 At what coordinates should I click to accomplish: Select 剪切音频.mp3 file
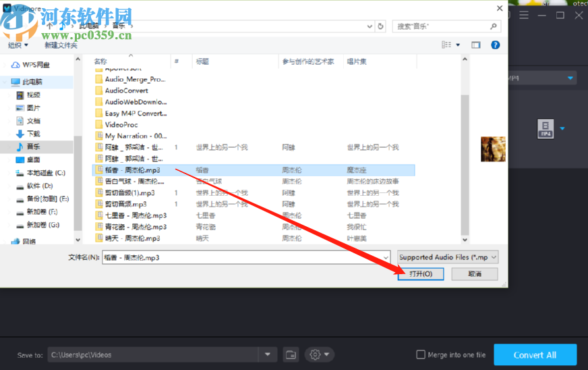[x=125, y=204]
